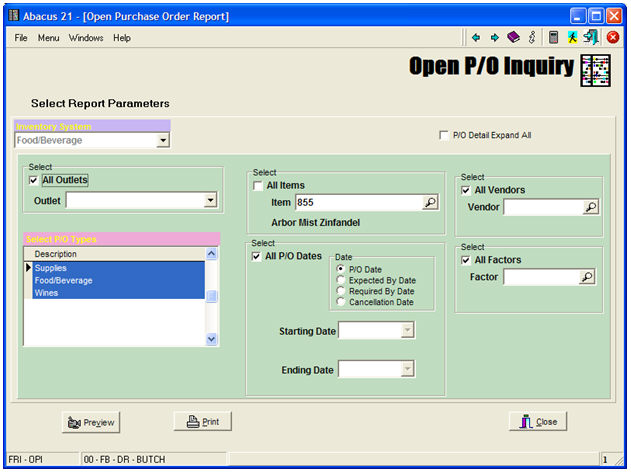Screen dimensions: 631x473
Task: Select the Expected By Date radio button
Action: pyautogui.click(x=342, y=281)
